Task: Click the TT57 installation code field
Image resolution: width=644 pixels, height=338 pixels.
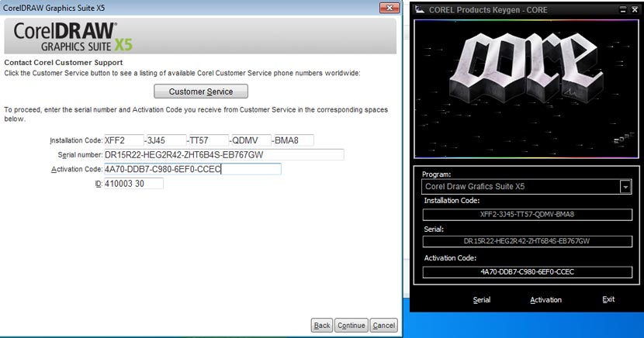Action: [209, 140]
